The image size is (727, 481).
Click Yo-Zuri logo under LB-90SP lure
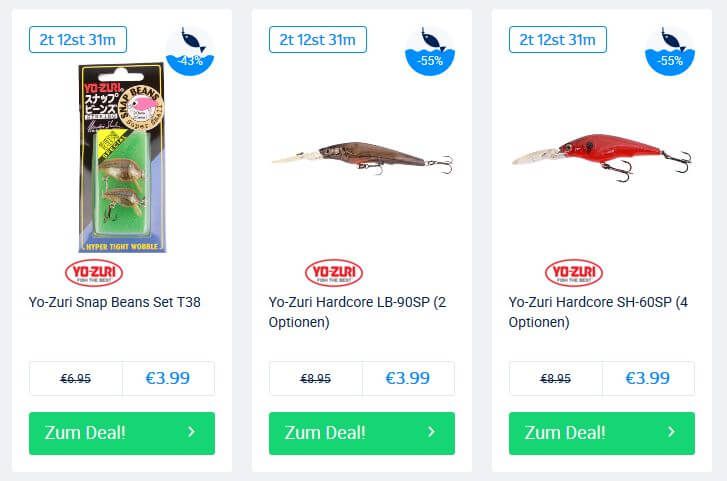tap(334, 273)
